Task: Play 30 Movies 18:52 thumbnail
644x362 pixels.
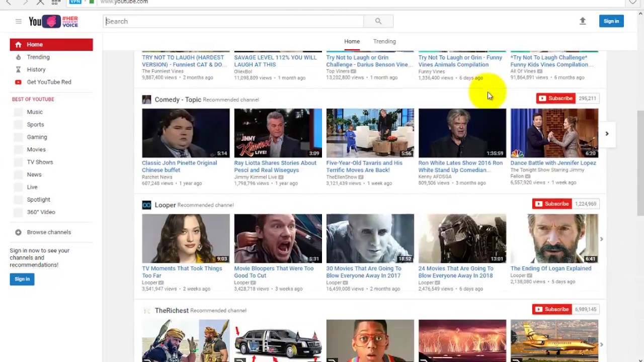Action: point(370,239)
